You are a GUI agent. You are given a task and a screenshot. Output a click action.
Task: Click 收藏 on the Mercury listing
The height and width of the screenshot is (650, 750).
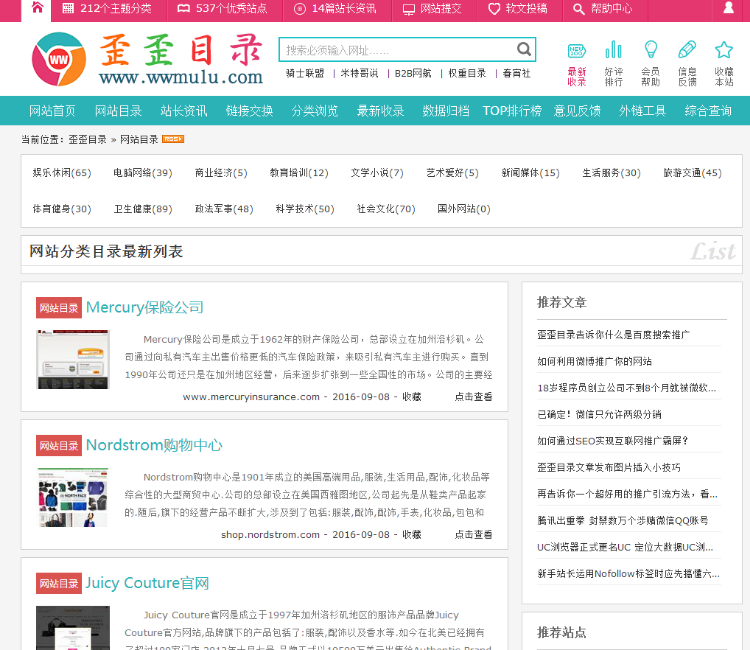click(x=411, y=397)
